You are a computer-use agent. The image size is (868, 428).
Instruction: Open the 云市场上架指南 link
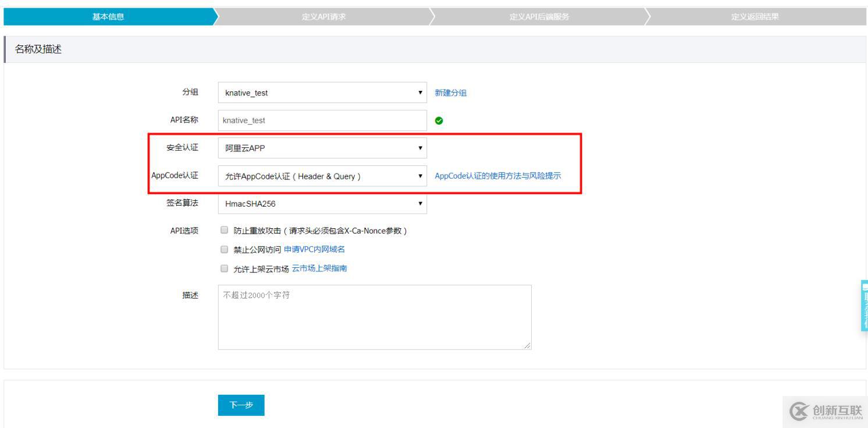click(x=319, y=269)
